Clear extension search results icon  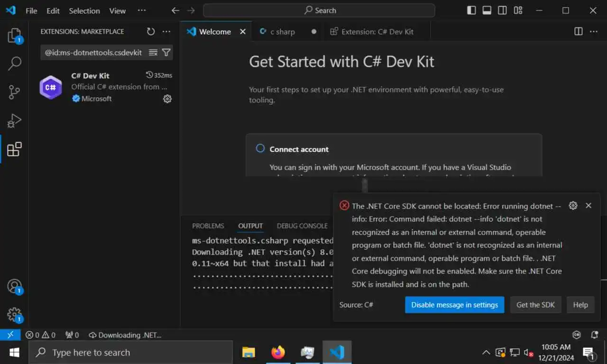click(x=153, y=53)
